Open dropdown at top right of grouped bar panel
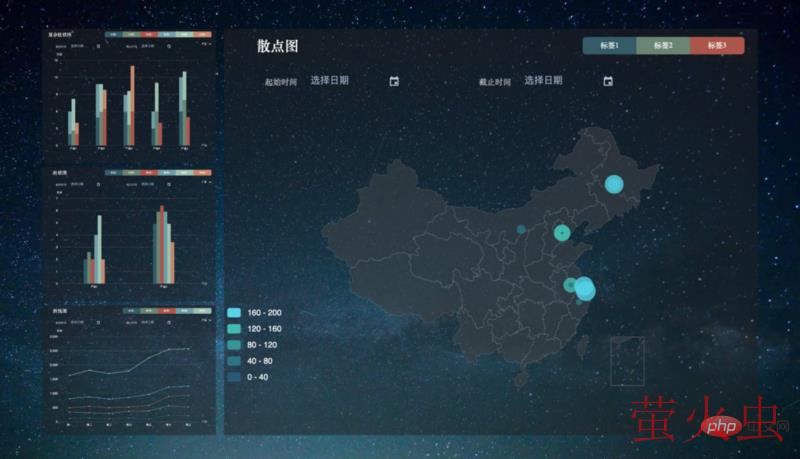The height and width of the screenshot is (459, 800). point(206,182)
